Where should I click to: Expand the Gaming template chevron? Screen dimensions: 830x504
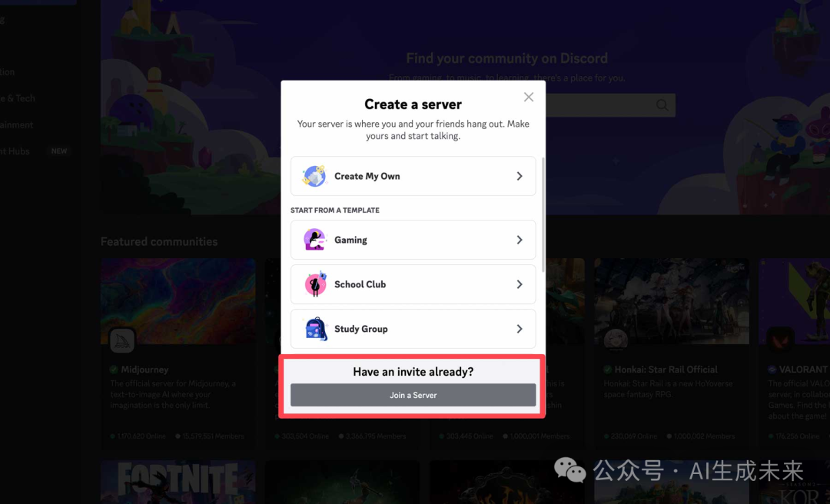[520, 240]
